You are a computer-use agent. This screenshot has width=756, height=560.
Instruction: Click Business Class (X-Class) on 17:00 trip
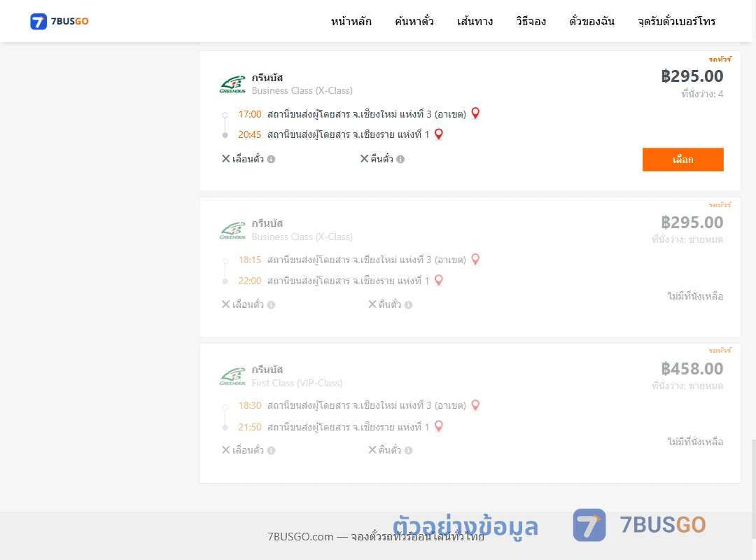(302, 91)
